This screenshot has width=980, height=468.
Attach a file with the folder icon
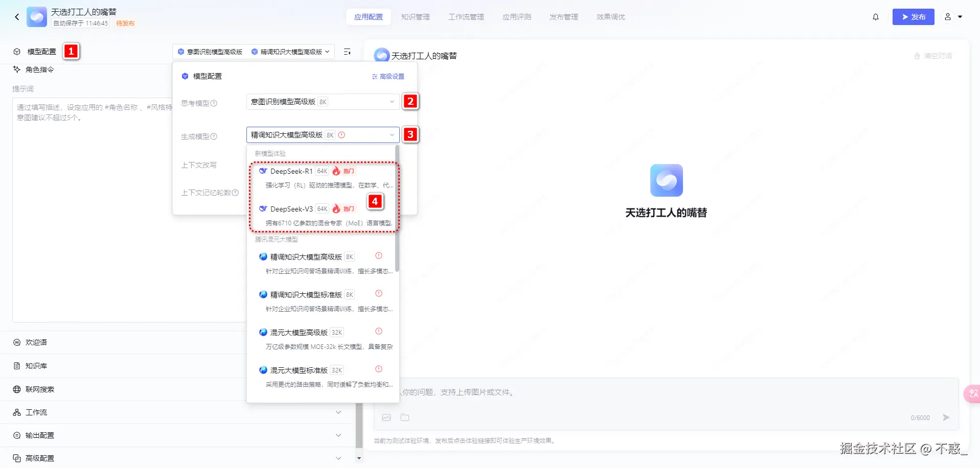[405, 417]
